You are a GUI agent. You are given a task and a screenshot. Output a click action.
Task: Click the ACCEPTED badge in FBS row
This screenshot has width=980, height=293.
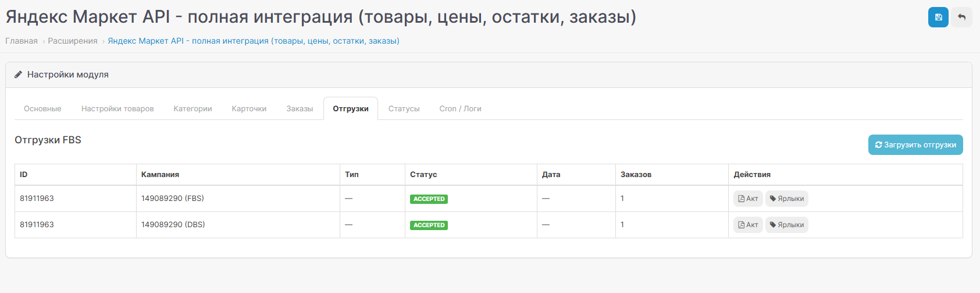[429, 199]
